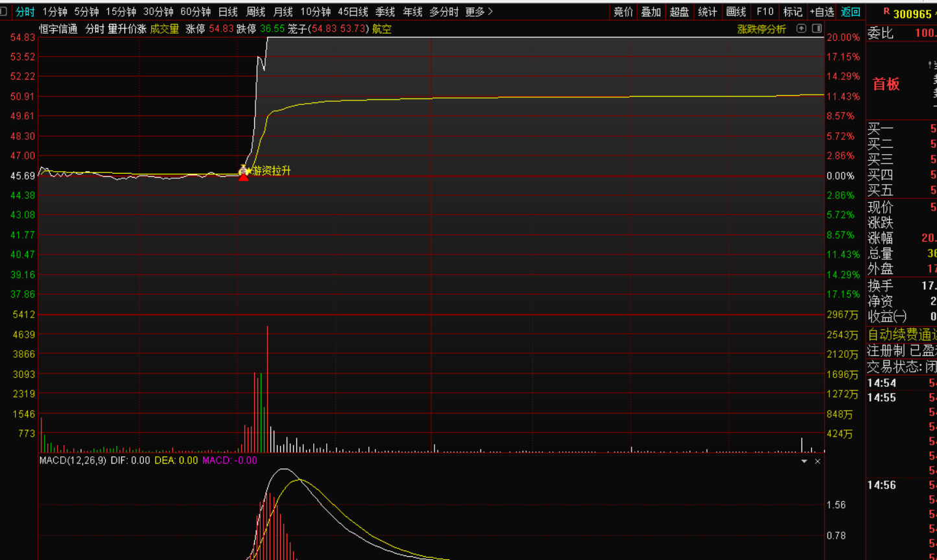Click the MACD(12,26,9) indicator label
This screenshot has width=937, height=560.
tap(73, 461)
